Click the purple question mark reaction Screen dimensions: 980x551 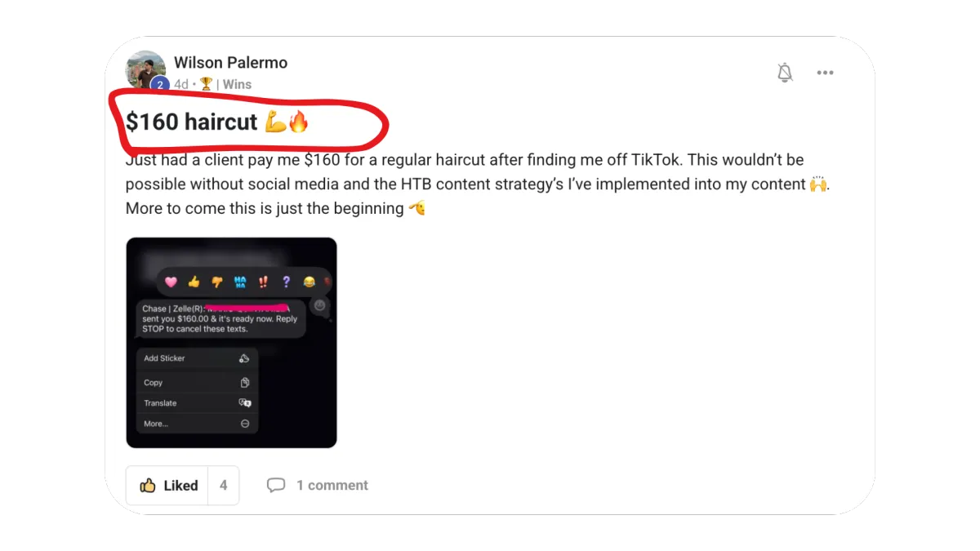286,282
